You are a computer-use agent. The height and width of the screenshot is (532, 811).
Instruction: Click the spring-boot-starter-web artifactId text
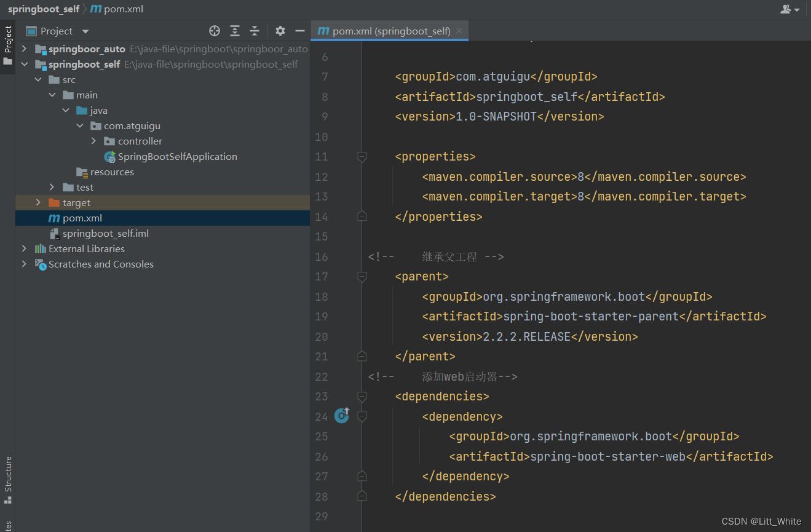pos(607,456)
